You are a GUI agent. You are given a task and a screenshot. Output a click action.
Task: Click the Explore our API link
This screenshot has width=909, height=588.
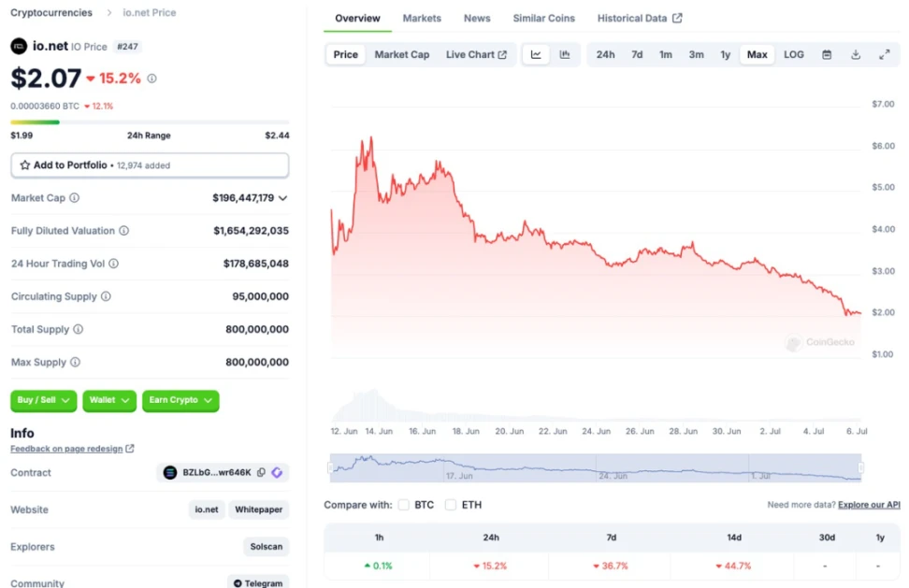(869, 505)
